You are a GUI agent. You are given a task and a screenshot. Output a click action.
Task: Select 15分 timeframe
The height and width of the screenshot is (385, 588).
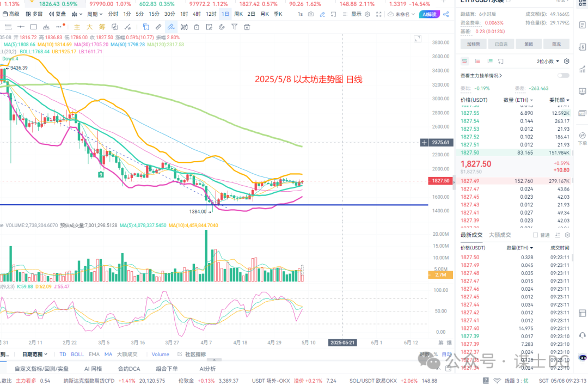(154, 14)
